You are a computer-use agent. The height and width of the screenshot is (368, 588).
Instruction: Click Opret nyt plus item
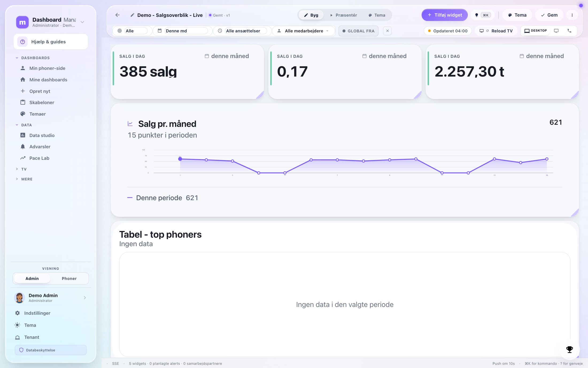coord(40,91)
